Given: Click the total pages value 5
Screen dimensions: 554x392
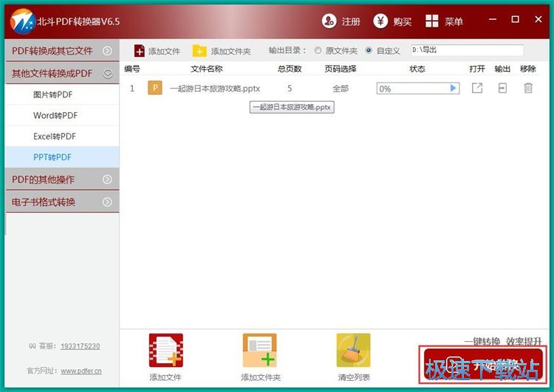Looking at the screenshot, I should coord(290,89).
